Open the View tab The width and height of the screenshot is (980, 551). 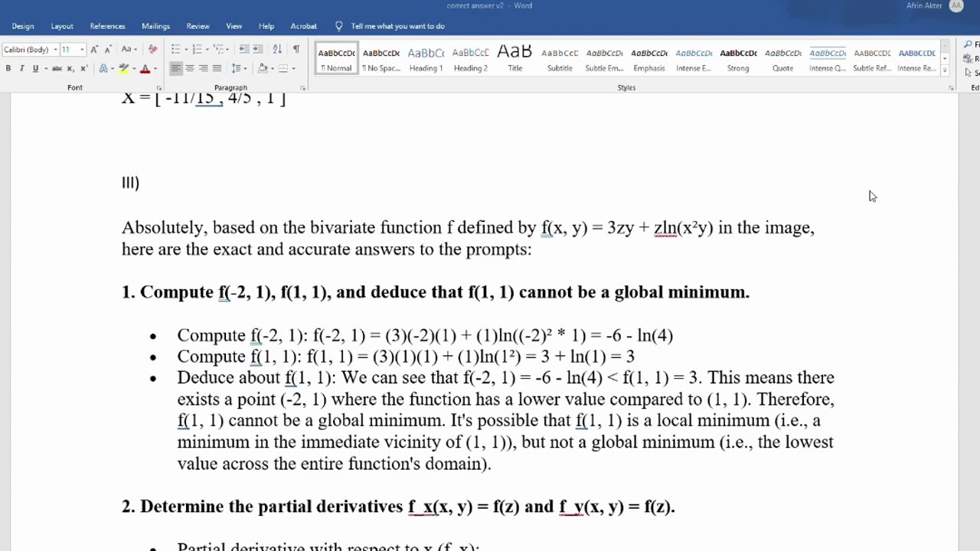pos(234,26)
